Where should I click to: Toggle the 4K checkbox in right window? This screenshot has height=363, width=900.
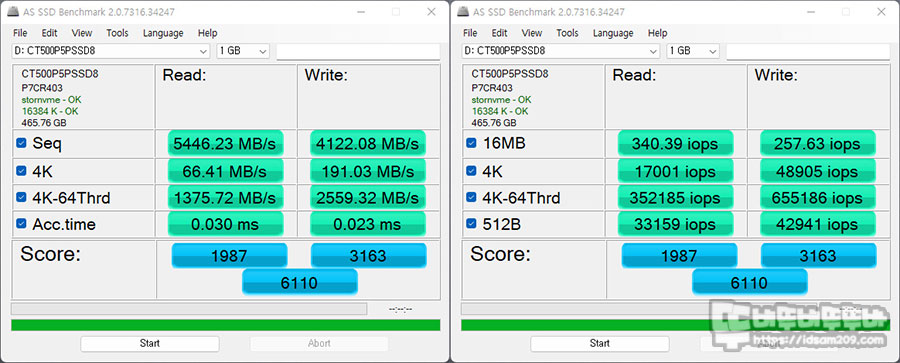(471, 171)
